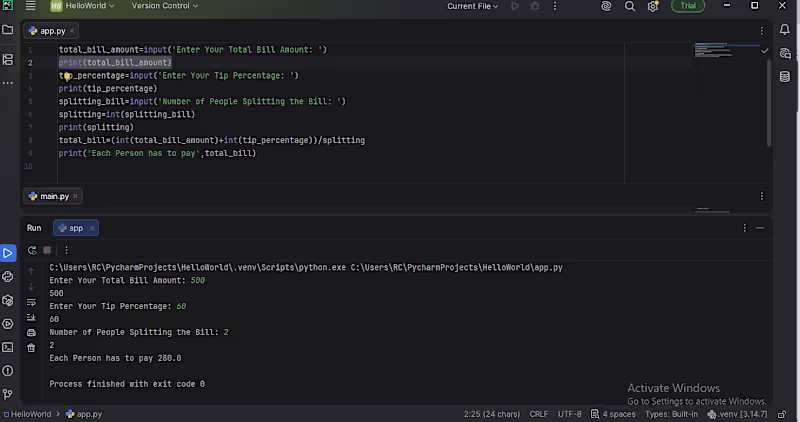Toggle scroll to end of console
The width and height of the screenshot is (800, 422).
tap(31, 317)
